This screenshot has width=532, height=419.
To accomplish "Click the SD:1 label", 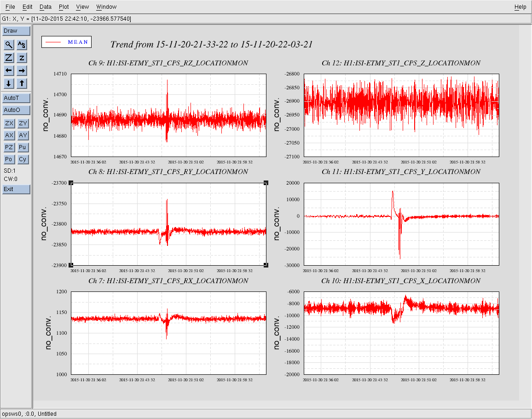I will [x=10, y=171].
